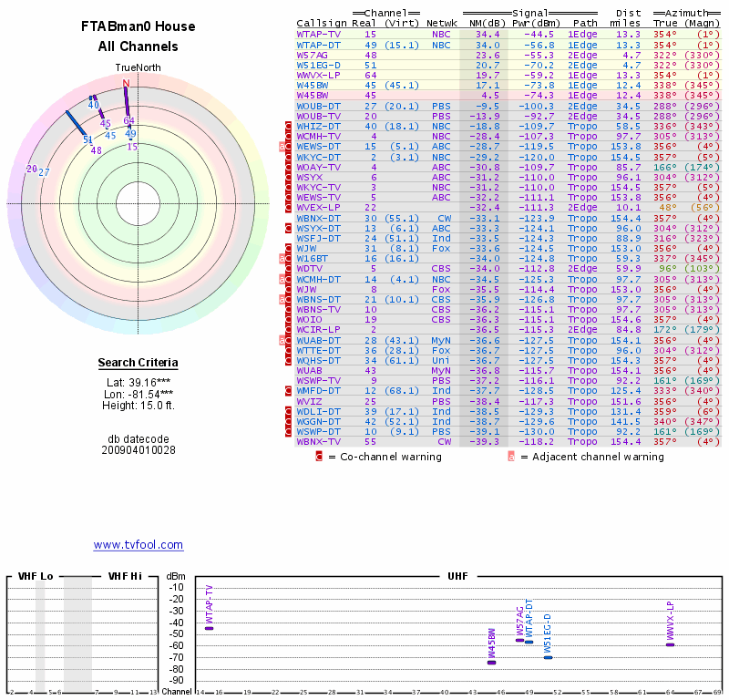
Task: Select the W51EG-D marker on the UHF chart
Action: pos(549,658)
